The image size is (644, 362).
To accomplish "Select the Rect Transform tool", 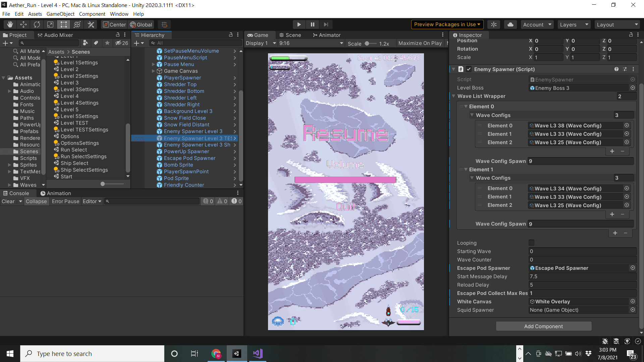I will click(63, 24).
